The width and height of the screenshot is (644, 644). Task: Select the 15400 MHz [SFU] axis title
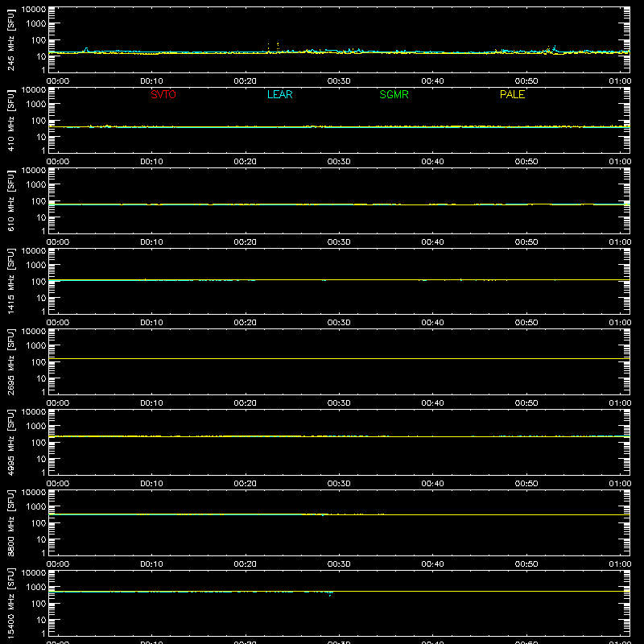[11, 603]
